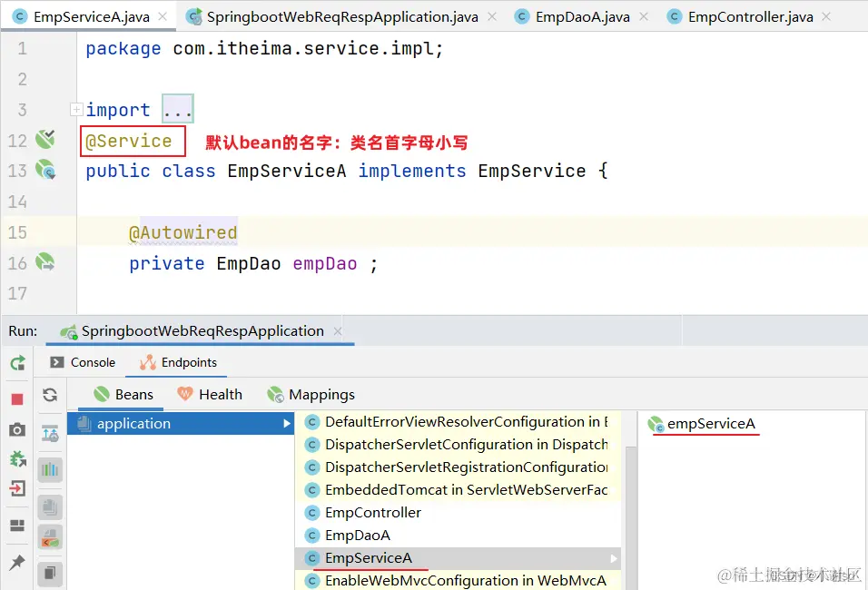
Task: Click the collapsed import ellipsis placeholder
Action: (178, 109)
